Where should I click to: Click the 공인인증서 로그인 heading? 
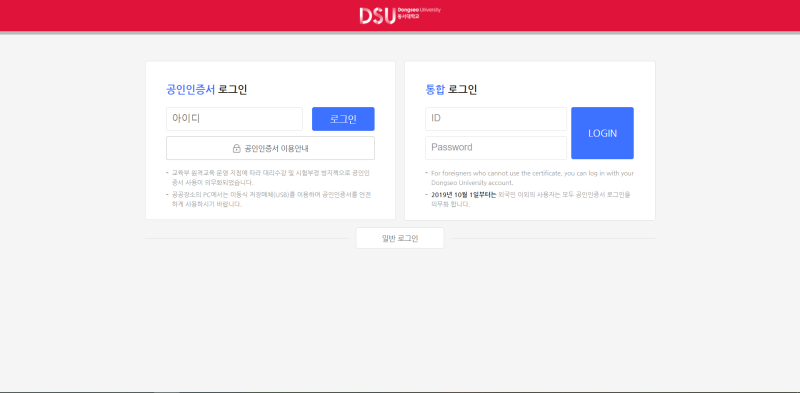coord(207,90)
